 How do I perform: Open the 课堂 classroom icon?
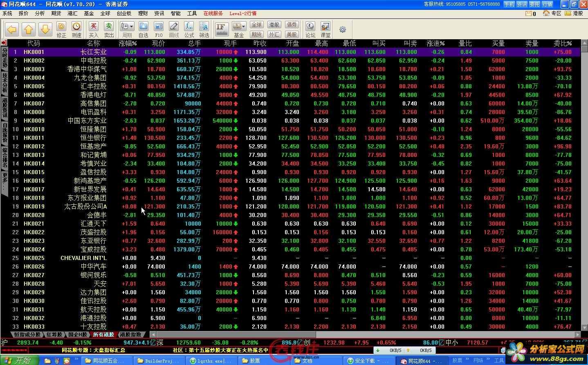[x=325, y=29]
